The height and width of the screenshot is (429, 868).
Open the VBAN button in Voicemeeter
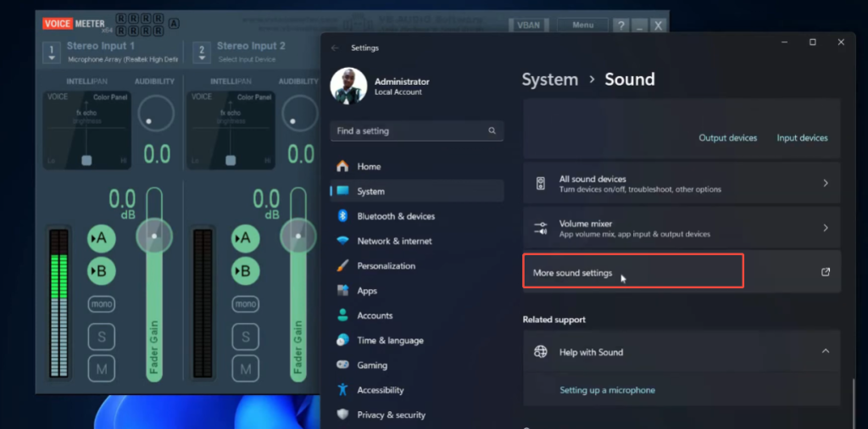[529, 25]
